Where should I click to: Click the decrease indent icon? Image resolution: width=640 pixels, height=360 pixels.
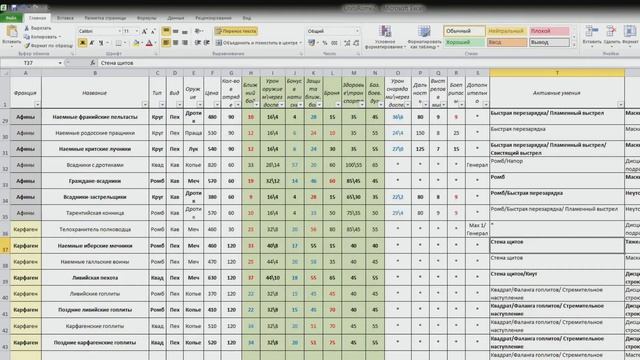[x=198, y=42]
